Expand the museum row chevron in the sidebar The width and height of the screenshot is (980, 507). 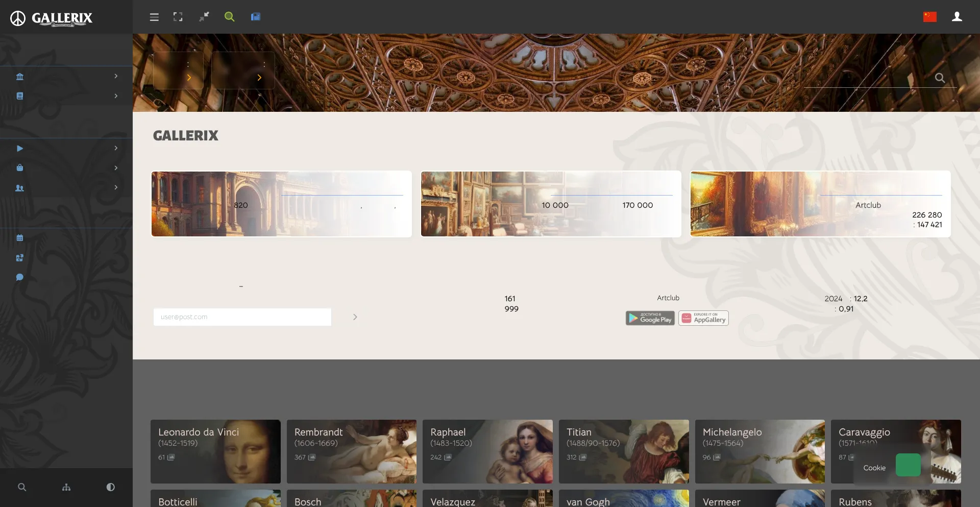coord(116,76)
